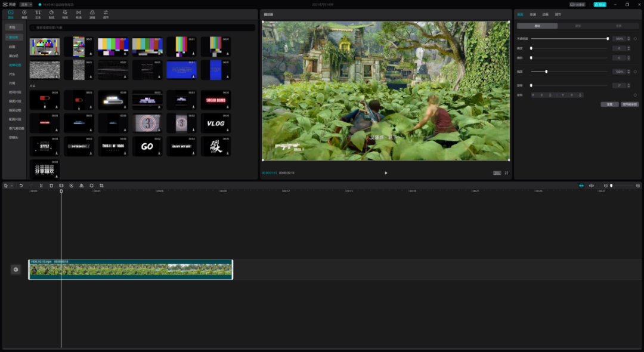Toggle the preview axis icon beside snapping

click(592, 186)
